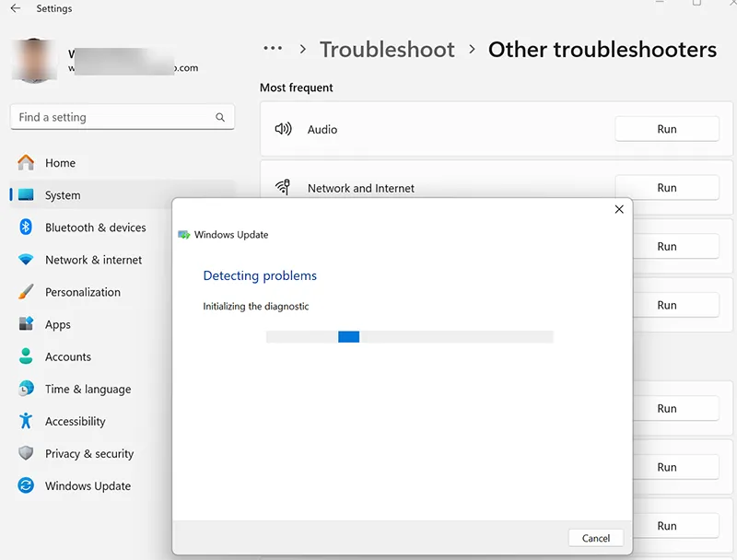Click Initializing the diagnostic text

256,307
